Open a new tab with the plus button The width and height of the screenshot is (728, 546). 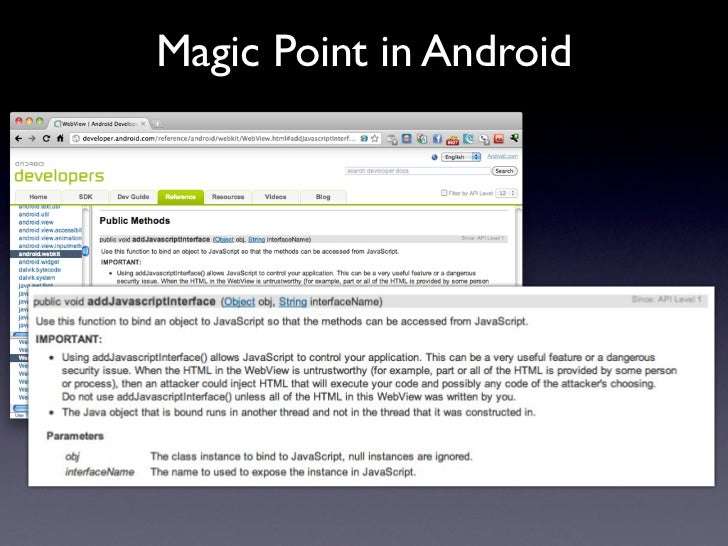(157, 124)
